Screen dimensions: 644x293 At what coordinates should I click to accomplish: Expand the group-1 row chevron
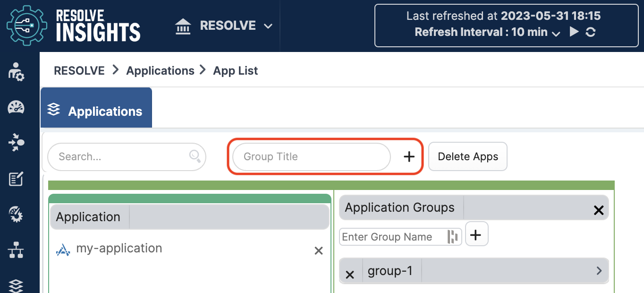[599, 271]
